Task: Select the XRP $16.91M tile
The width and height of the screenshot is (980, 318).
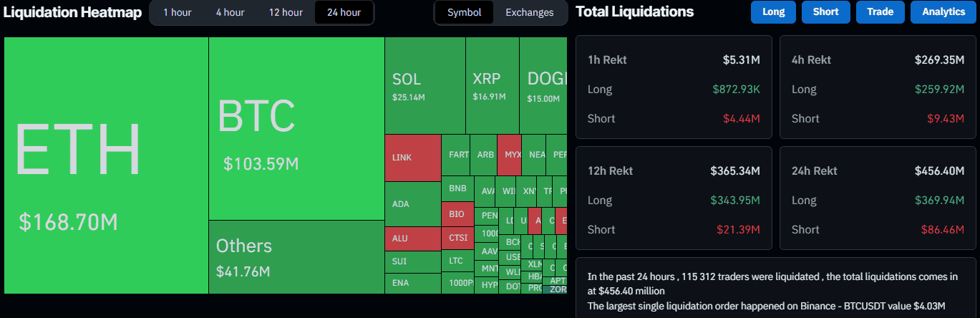Action: coord(492,86)
